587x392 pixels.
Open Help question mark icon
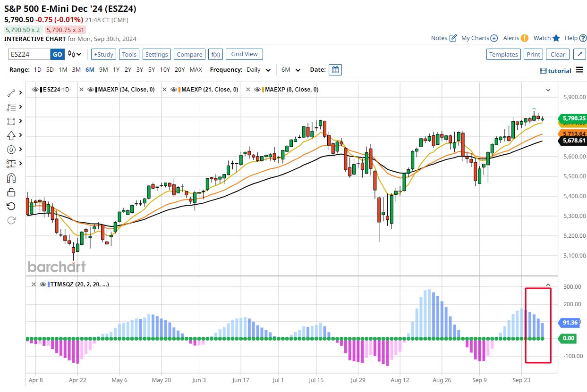(582, 38)
